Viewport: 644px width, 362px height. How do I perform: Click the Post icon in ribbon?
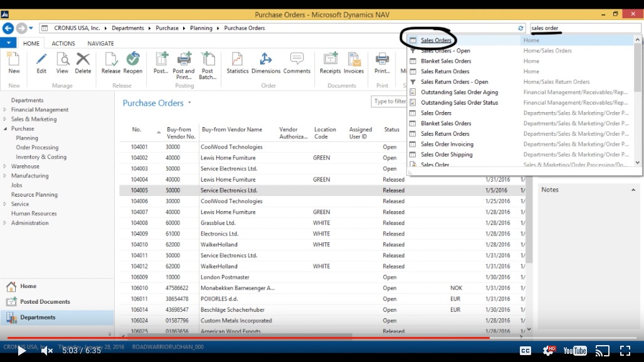pos(161,59)
